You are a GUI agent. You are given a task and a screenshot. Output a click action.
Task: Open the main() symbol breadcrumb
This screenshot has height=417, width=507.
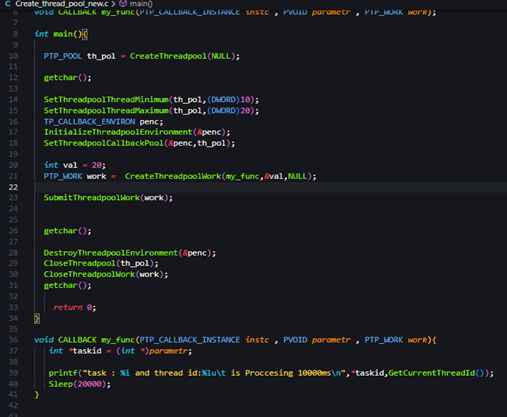[x=141, y=4]
